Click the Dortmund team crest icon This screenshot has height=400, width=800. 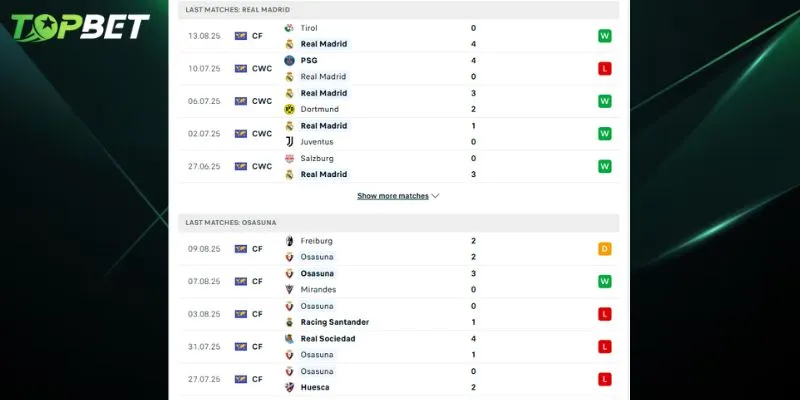289,109
